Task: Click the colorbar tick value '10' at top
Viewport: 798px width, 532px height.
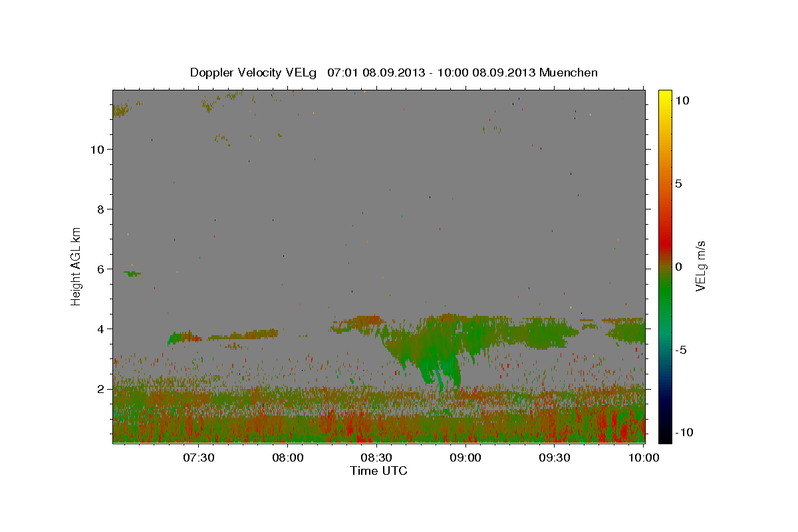Action: [682, 100]
